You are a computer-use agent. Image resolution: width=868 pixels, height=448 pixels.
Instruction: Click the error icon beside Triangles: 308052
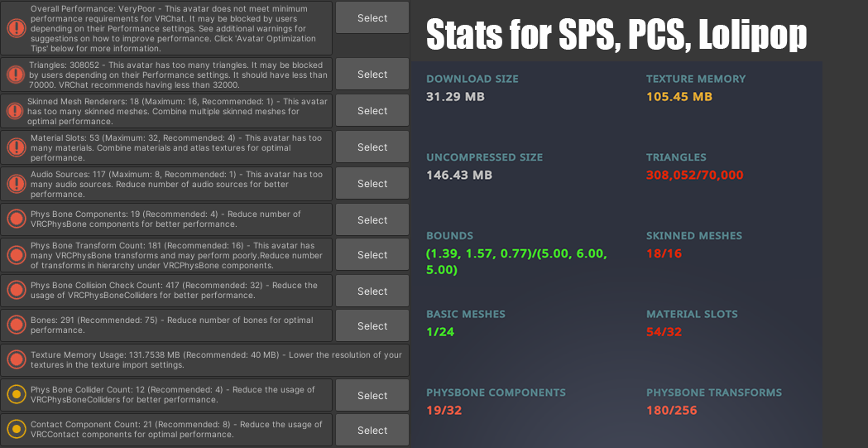(x=15, y=75)
